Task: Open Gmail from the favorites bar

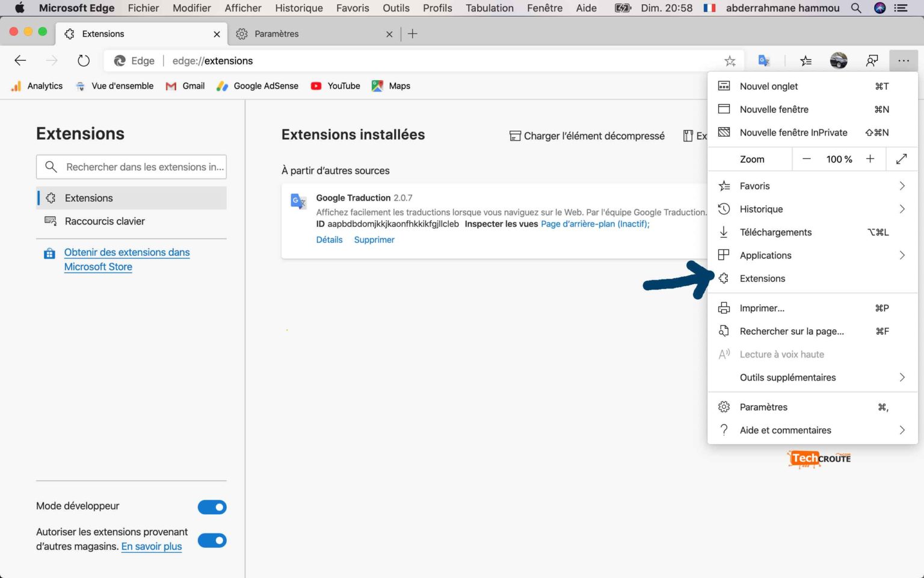Action: click(185, 85)
